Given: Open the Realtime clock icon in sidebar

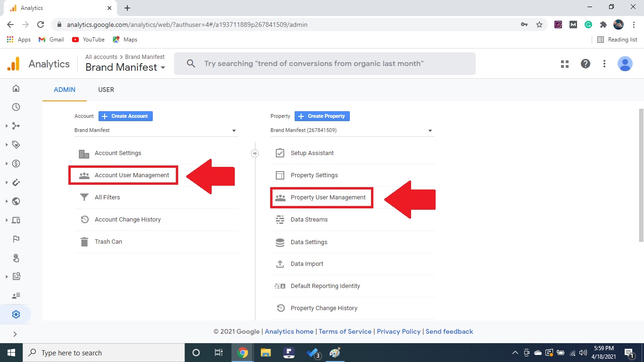Looking at the screenshot, I should pos(16,107).
